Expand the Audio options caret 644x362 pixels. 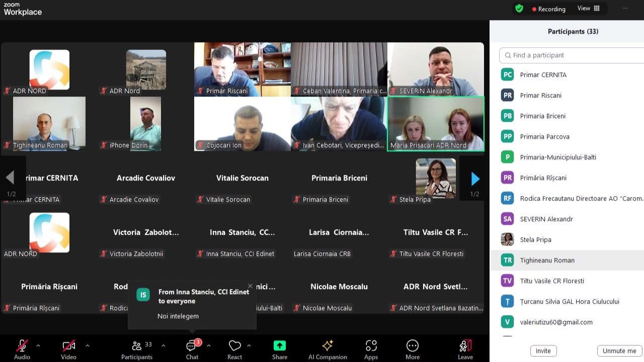(x=38, y=346)
